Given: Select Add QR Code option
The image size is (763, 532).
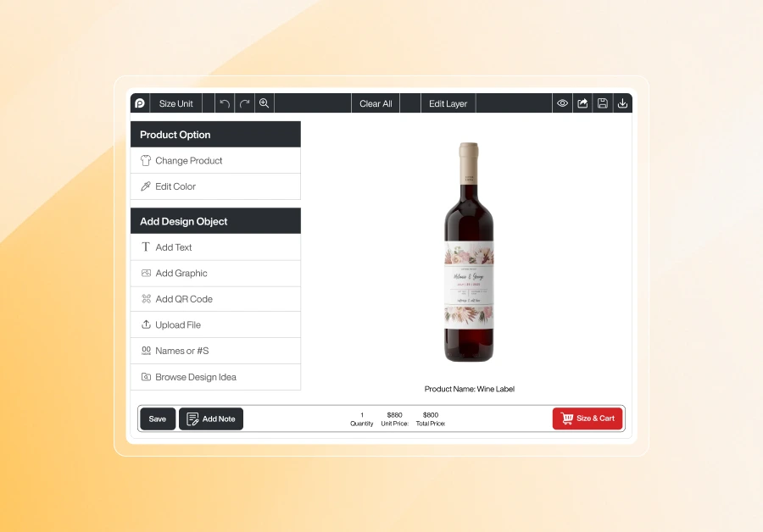Looking at the screenshot, I should (215, 299).
